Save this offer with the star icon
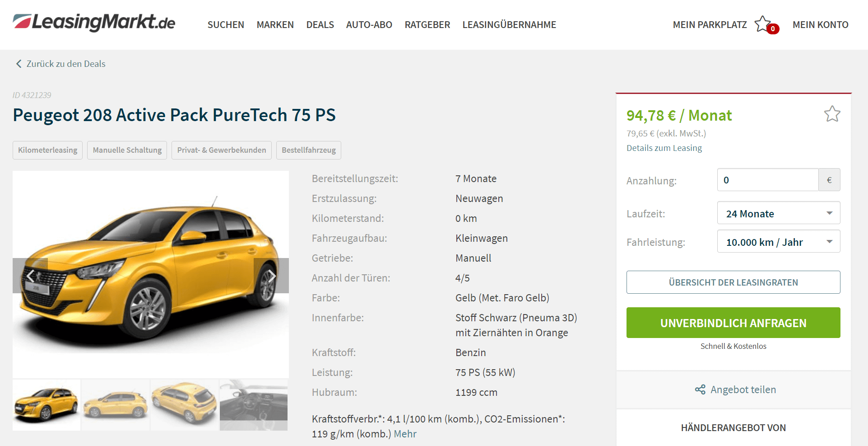868x446 pixels. (x=832, y=114)
